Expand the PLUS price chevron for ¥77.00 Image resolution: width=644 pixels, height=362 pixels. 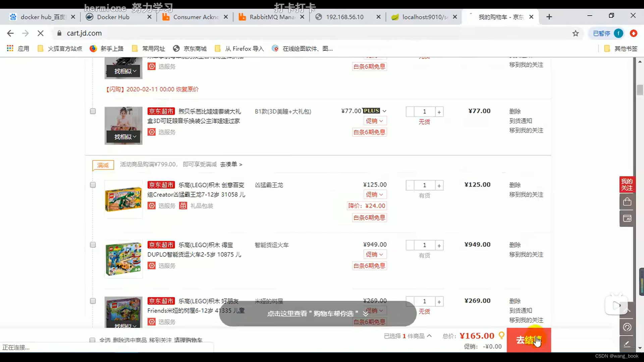tap(384, 111)
